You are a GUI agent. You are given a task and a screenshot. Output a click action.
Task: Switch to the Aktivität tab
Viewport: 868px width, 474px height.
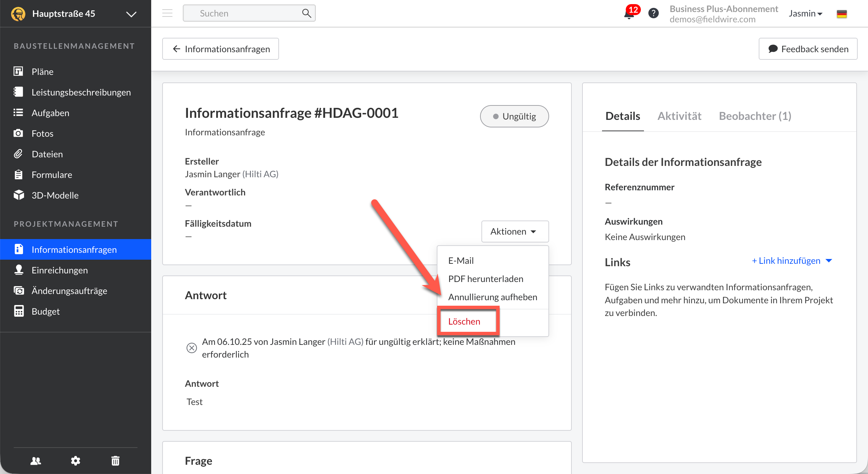click(679, 116)
